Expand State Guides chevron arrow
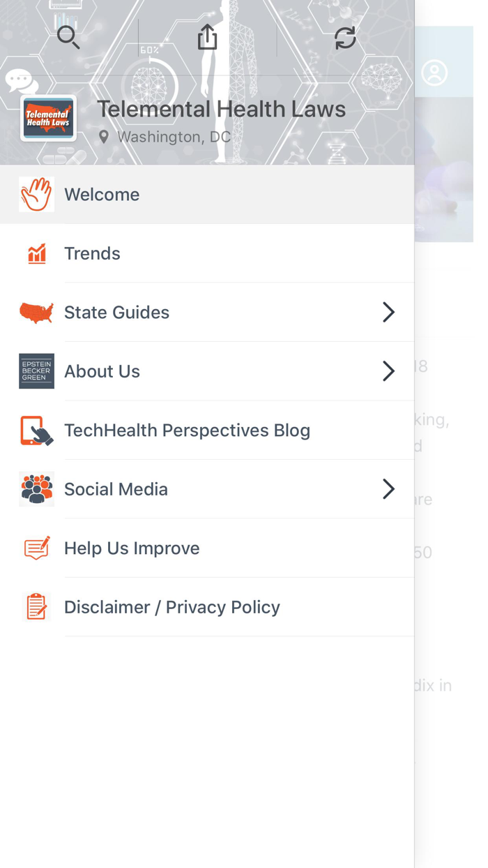 pos(388,313)
